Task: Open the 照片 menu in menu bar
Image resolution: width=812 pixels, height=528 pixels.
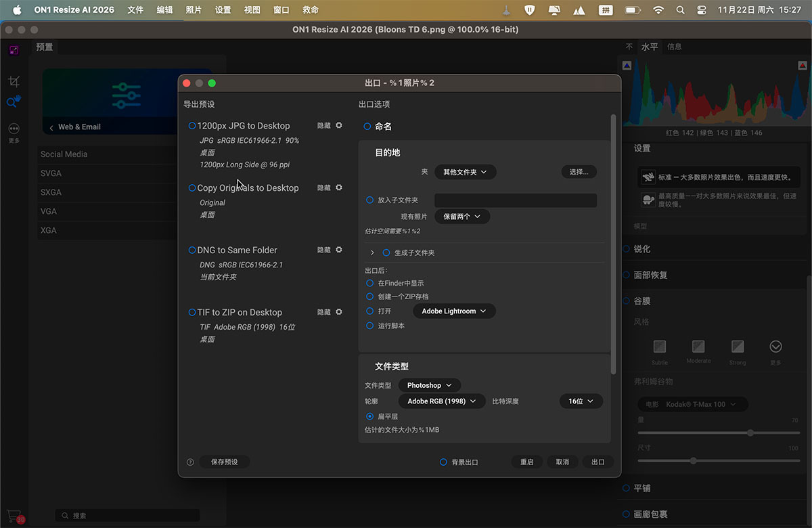Action: coord(194,10)
